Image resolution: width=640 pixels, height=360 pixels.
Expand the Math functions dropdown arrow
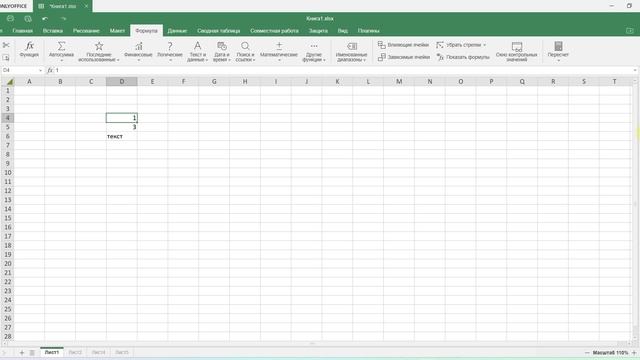[x=279, y=60]
